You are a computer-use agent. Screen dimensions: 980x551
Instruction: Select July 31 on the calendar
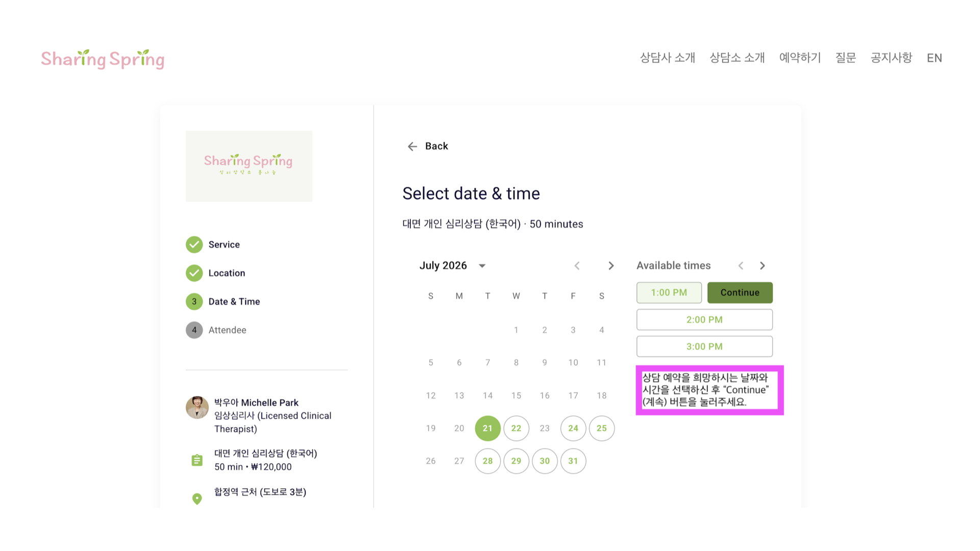click(573, 461)
